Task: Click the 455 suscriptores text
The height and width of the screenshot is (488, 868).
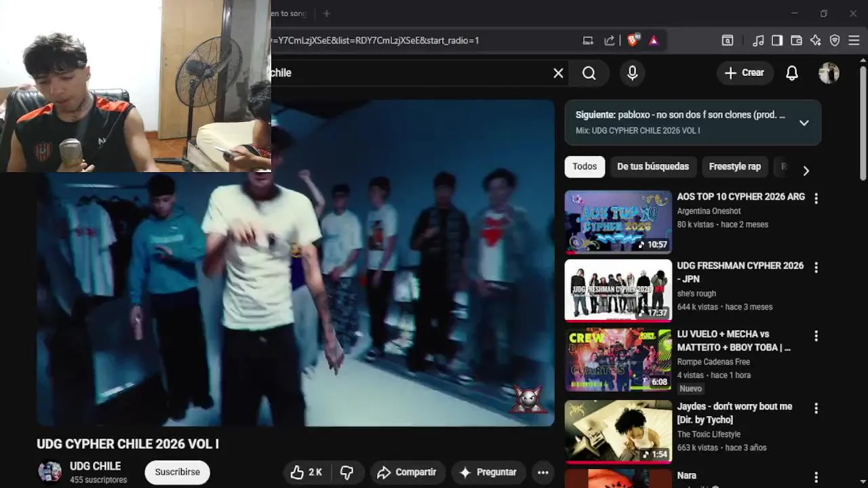Action: pos(98,480)
